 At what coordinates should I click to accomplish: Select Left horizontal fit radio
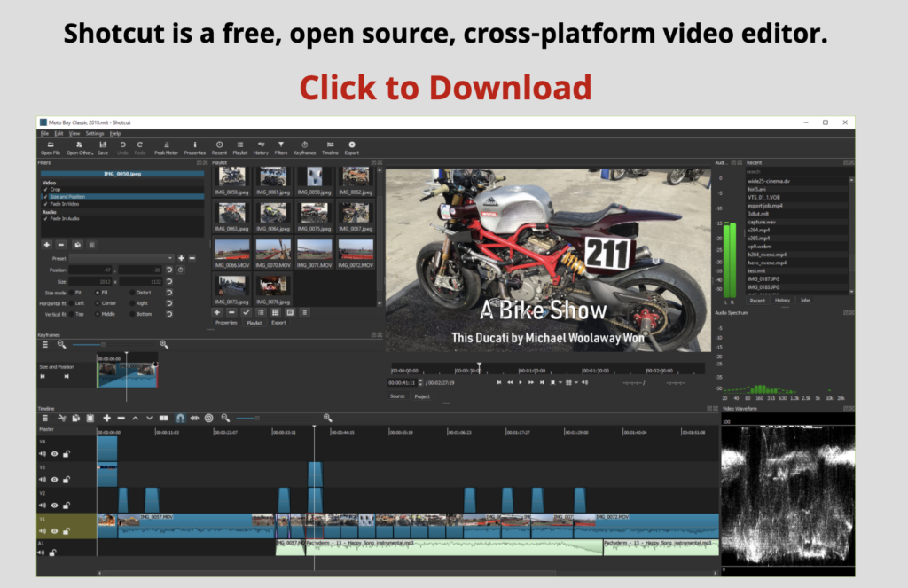(73, 303)
